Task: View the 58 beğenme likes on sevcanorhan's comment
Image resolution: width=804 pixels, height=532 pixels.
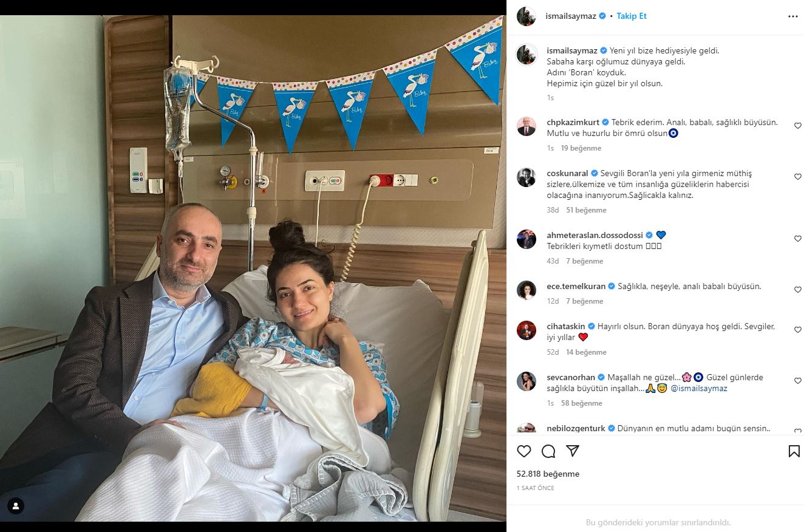Action: (582, 403)
